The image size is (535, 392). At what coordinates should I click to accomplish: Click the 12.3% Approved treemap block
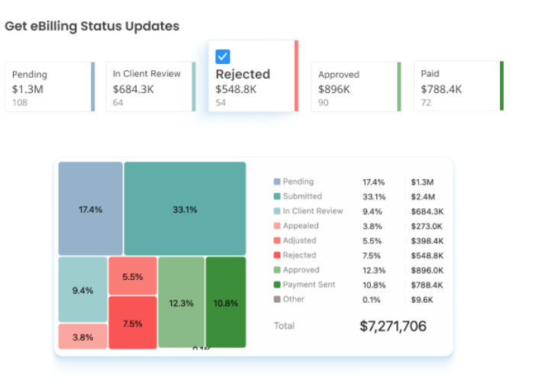tap(182, 302)
